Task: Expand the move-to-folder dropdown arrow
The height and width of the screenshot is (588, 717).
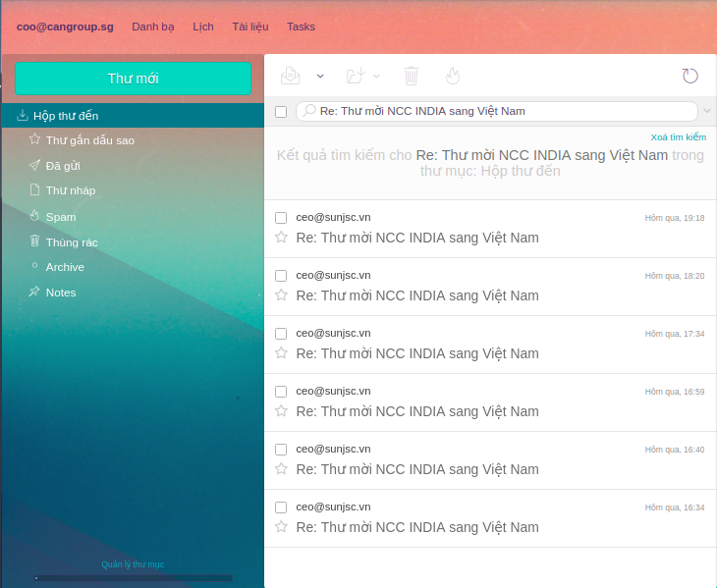Action: point(376,76)
